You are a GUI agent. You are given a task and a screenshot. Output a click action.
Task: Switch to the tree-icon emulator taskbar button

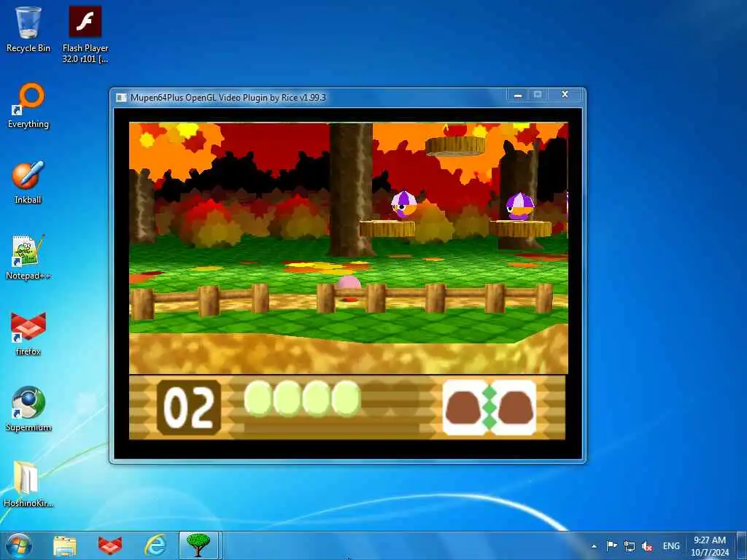click(x=198, y=545)
